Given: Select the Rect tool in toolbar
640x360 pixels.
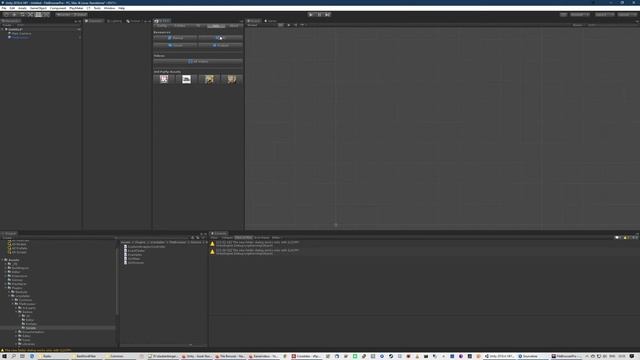Looking at the screenshot, I should click(x=38, y=15).
